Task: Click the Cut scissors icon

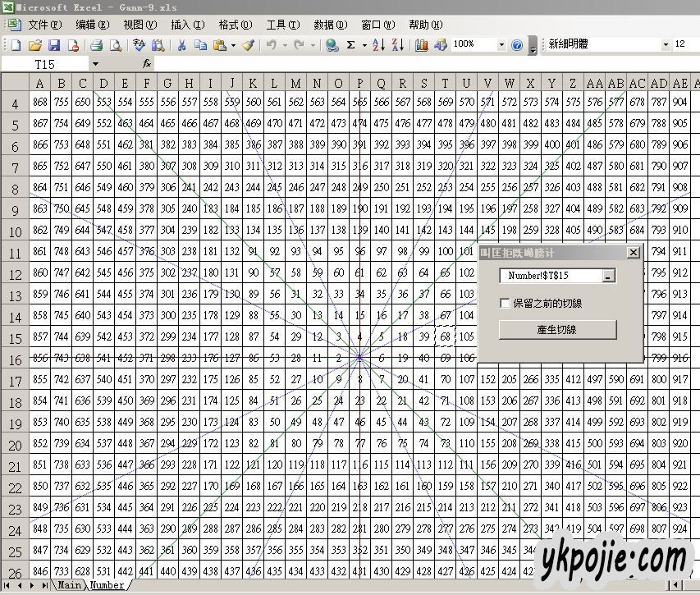Action: [x=181, y=45]
